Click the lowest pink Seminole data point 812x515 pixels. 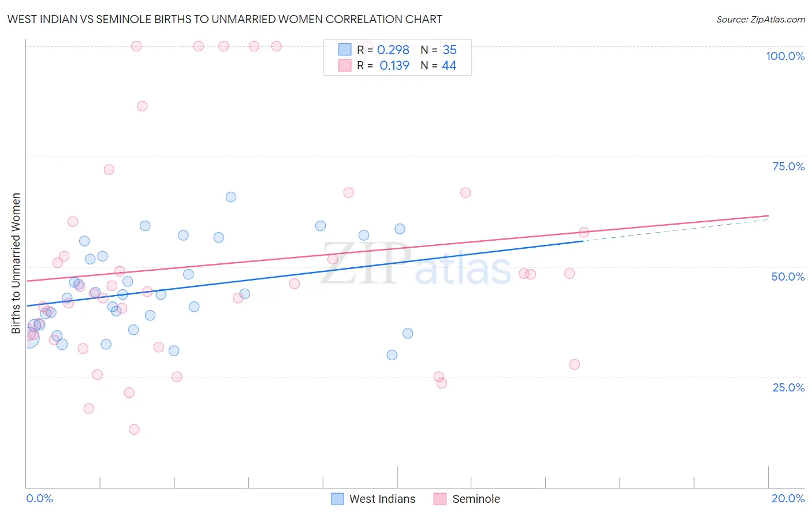tap(134, 429)
